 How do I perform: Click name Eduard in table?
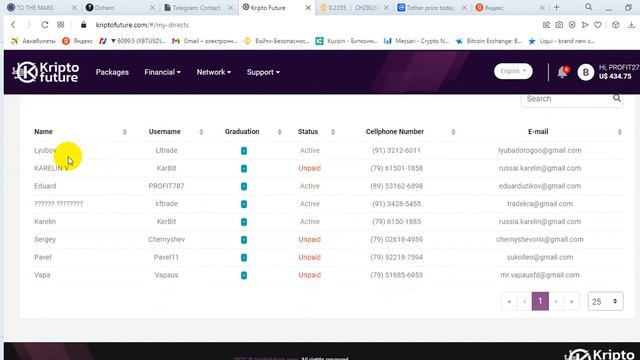(45, 186)
